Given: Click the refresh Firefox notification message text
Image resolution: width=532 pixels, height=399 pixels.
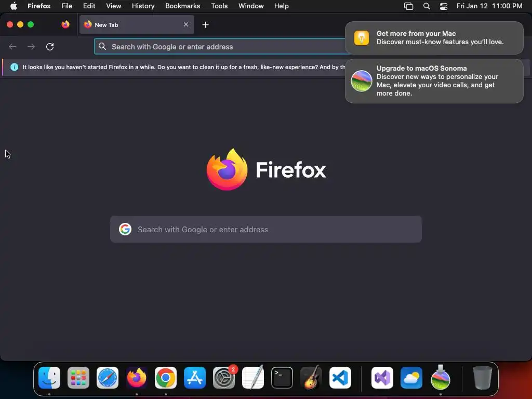Looking at the screenshot, I should (183, 67).
